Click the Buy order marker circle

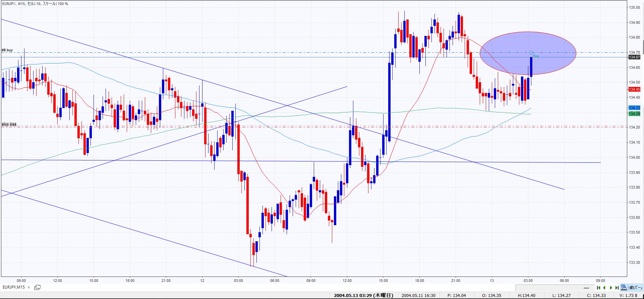pos(531,53)
